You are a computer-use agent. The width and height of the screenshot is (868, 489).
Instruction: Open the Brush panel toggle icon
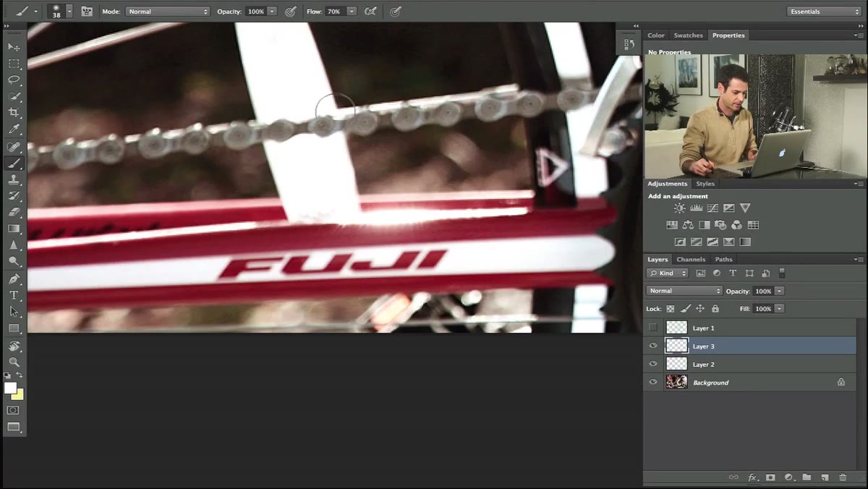(87, 12)
